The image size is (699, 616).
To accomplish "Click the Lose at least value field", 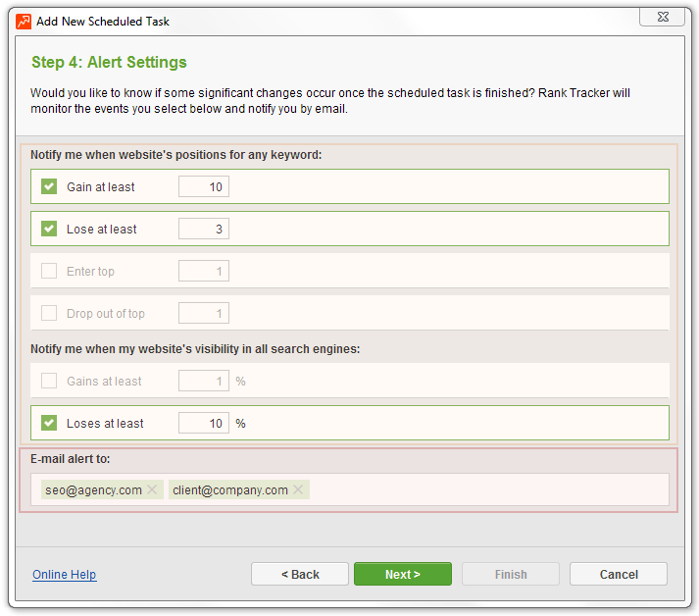I will [x=204, y=229].
